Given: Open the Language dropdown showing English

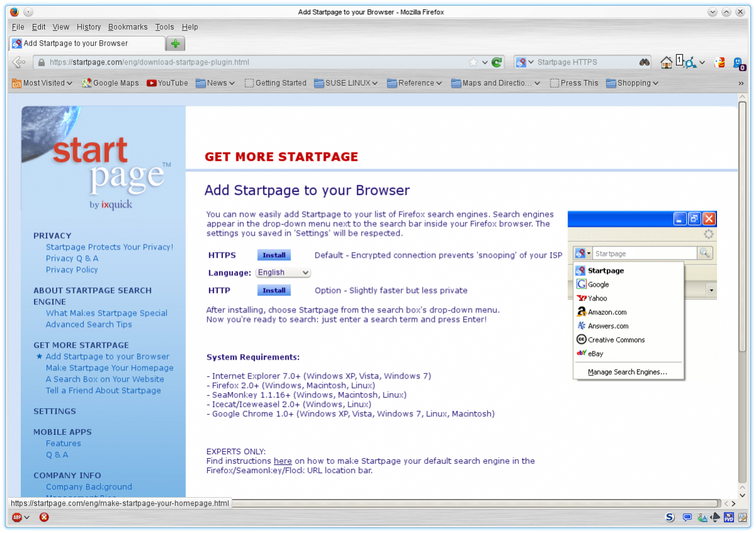Looking at the screenshot, I should tap(283, 272).
